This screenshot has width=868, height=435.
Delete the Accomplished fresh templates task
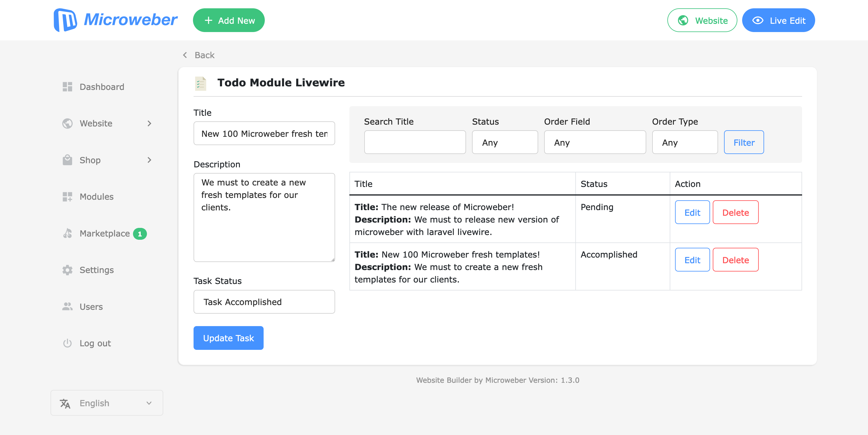point(735,260)
